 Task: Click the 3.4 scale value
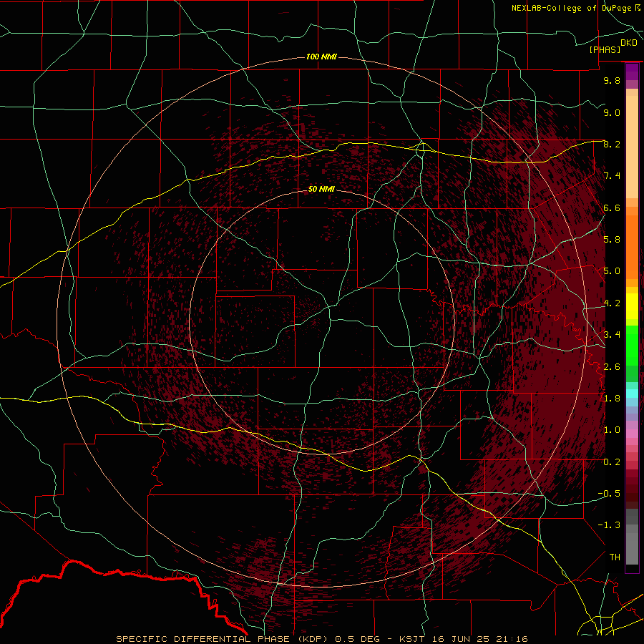click(x=612, y=335)
